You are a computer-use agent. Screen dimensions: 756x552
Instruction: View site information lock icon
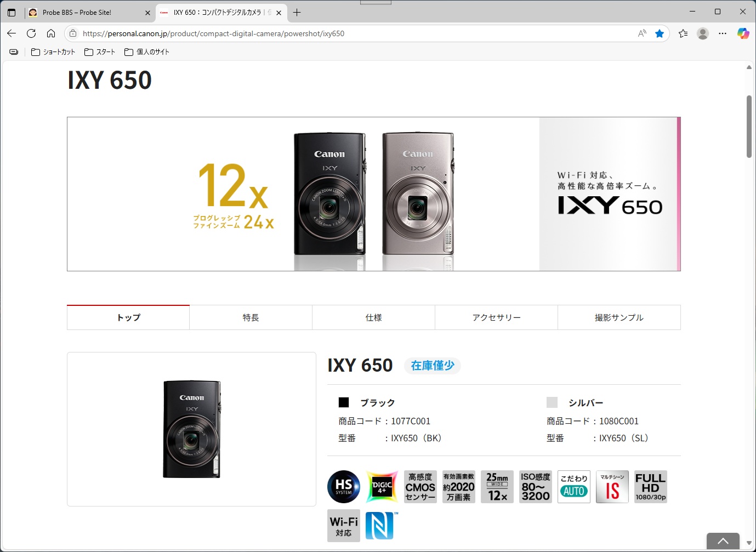(x=73, y=33)
